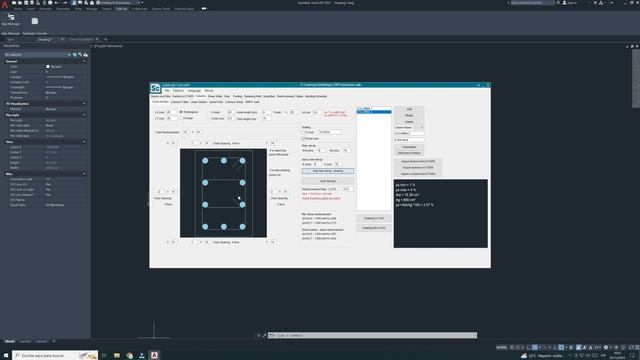Collapse the Plot style section
This screenshot has height=360, width=640.
point(84,115)
